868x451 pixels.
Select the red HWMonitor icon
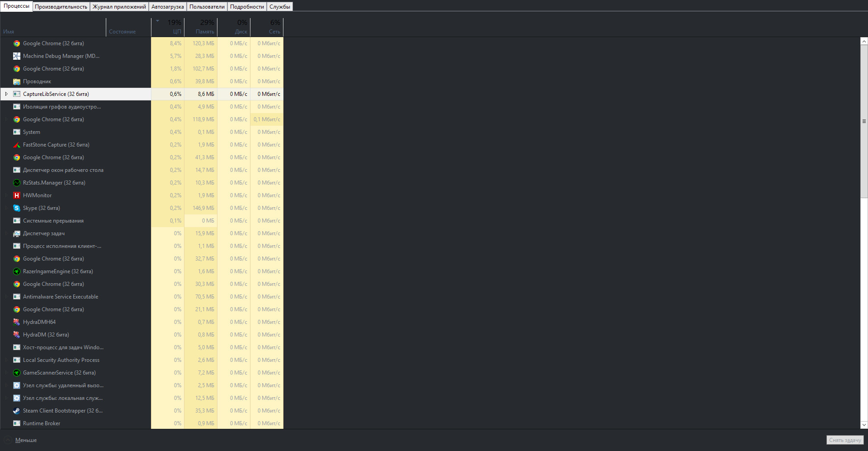pyautogui.click(x=17, y=195)
